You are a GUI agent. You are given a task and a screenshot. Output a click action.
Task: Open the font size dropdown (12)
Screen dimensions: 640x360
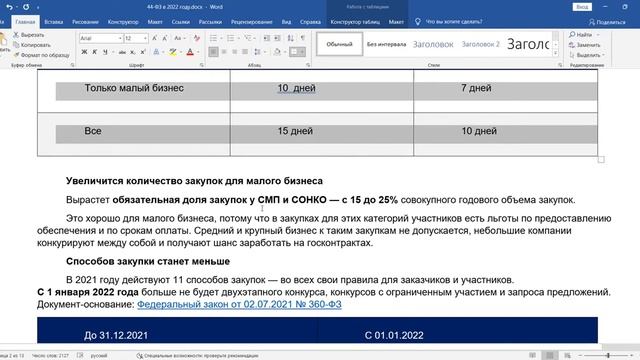point(145,38)
